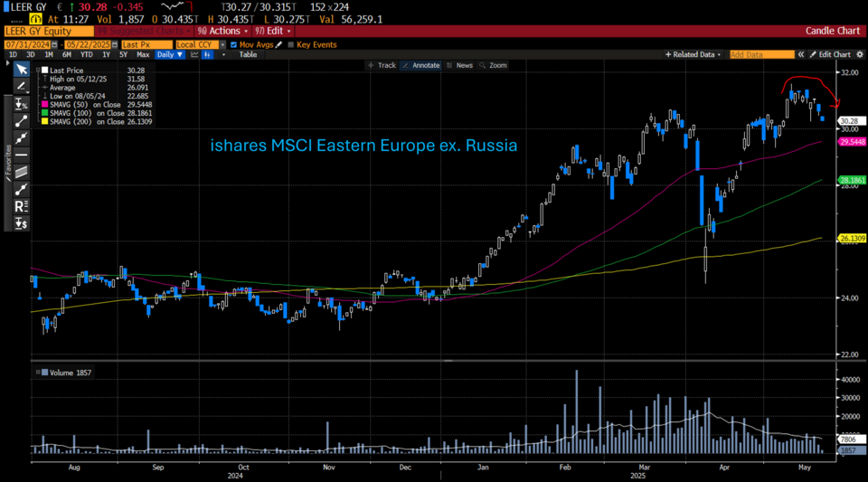Open the Actions menu
The image size is (868, 482).
pos(222,31)
